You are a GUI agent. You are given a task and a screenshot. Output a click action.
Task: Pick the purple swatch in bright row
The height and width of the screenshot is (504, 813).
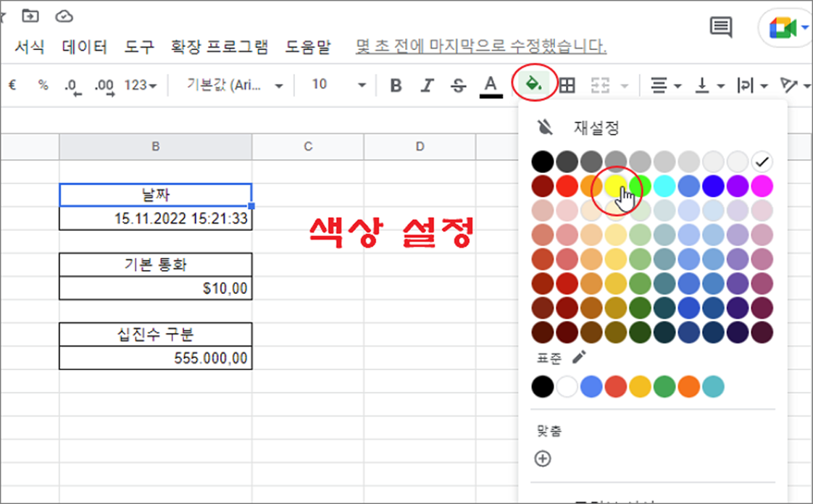click(738, 186)
